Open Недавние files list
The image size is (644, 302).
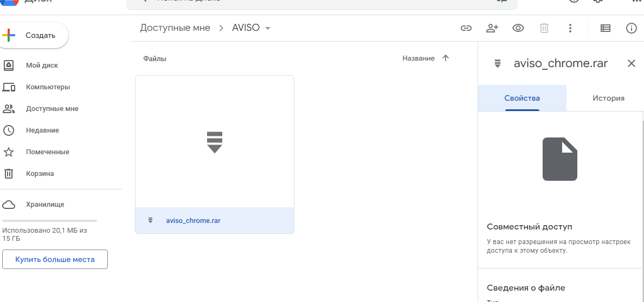click(42, 130)
